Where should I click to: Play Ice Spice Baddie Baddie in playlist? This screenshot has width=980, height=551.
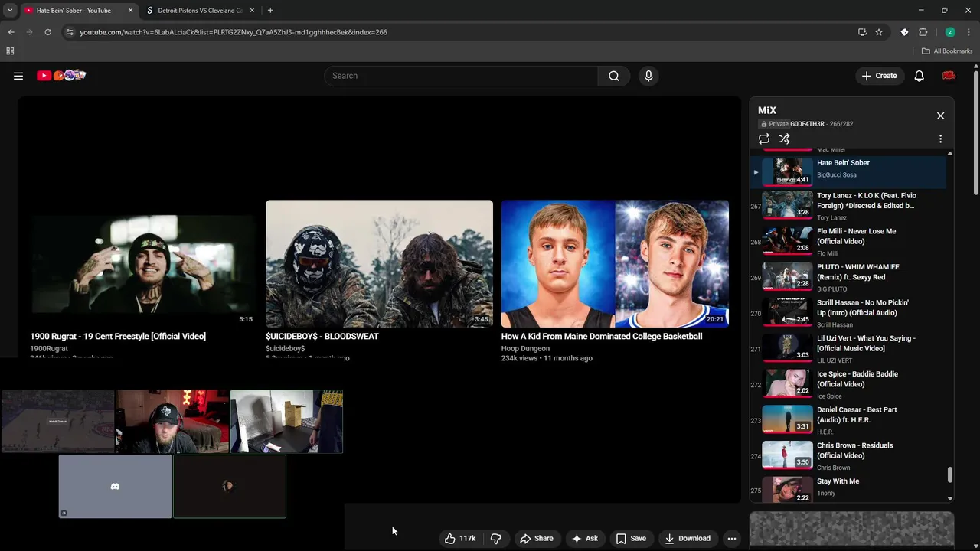(x=848, y=385)
